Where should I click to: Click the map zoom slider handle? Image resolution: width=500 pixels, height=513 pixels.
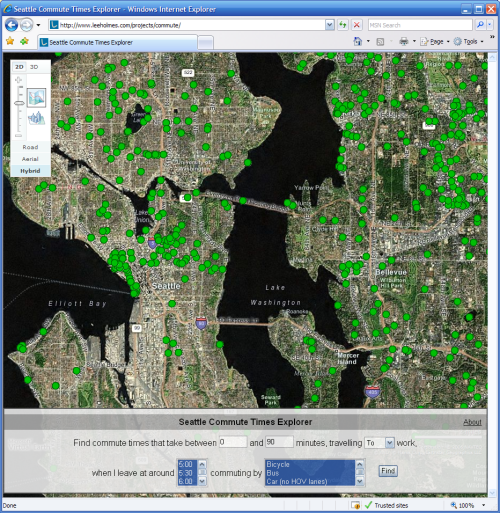pyautogui.click(x=19, y=103)
